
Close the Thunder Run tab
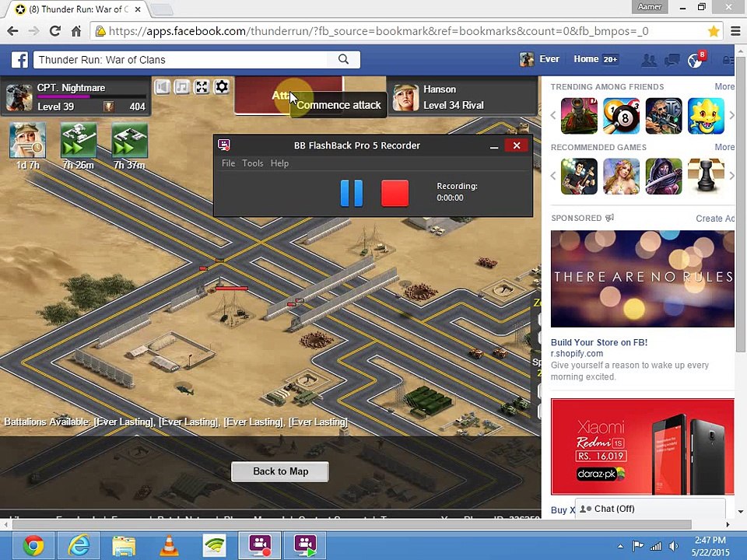[137, 9]
